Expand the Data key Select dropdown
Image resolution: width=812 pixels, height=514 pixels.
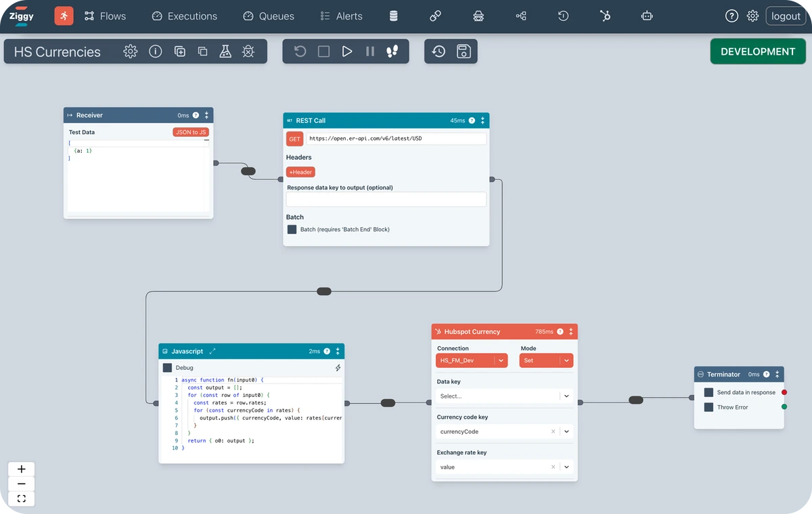[504, 396]
